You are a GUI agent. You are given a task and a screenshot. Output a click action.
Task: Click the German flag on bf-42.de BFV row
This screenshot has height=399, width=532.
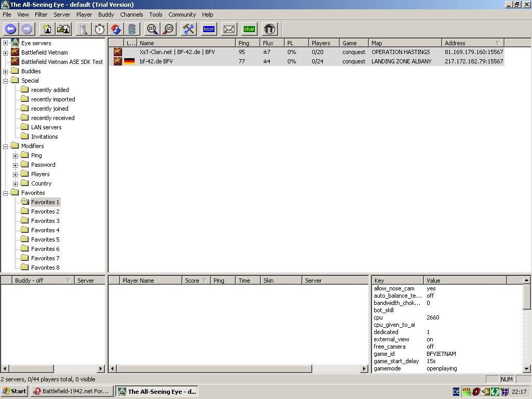pyautogui.click(x=129, y=61)
